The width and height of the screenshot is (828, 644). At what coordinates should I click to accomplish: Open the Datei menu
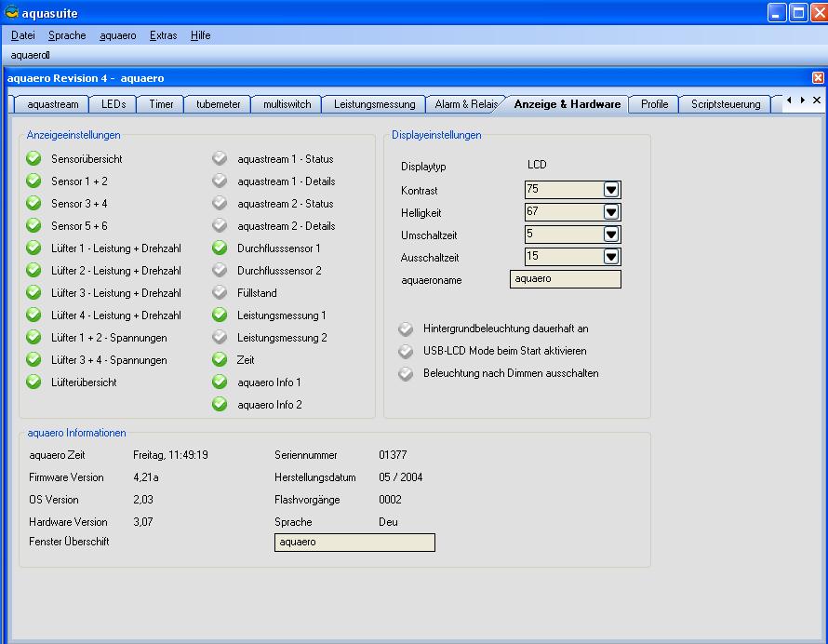tap(22, 35)
